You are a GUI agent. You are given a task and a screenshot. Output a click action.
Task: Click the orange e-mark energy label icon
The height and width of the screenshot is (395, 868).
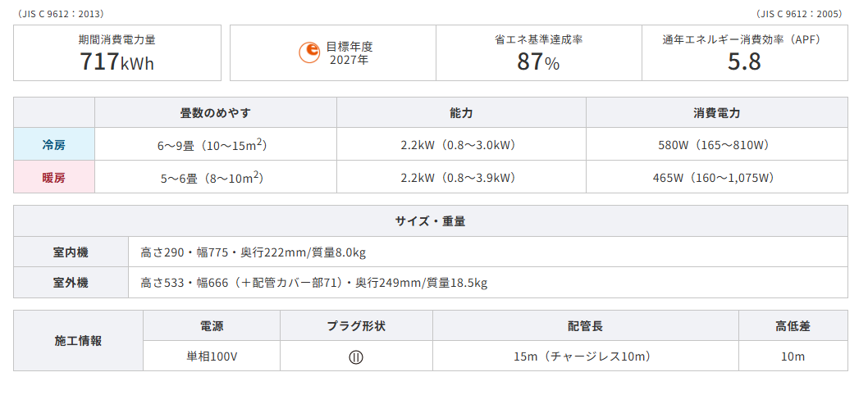(309, 52)
